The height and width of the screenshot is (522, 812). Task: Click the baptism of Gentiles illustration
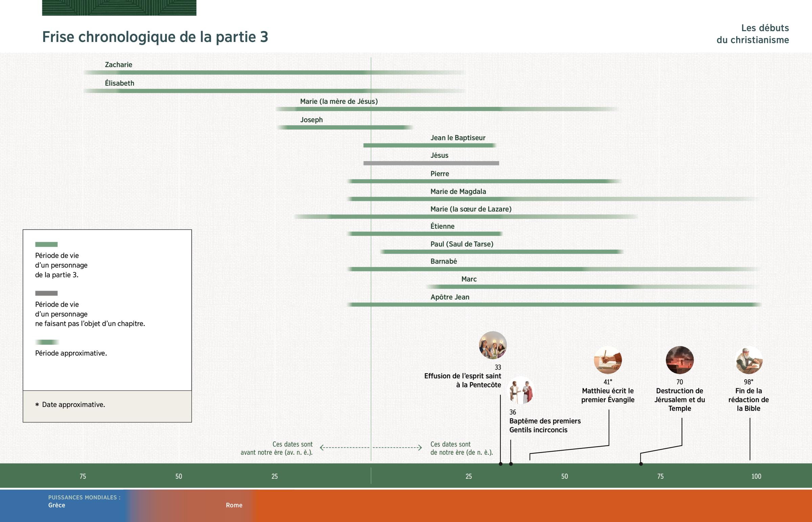click(x=521, y=391)
